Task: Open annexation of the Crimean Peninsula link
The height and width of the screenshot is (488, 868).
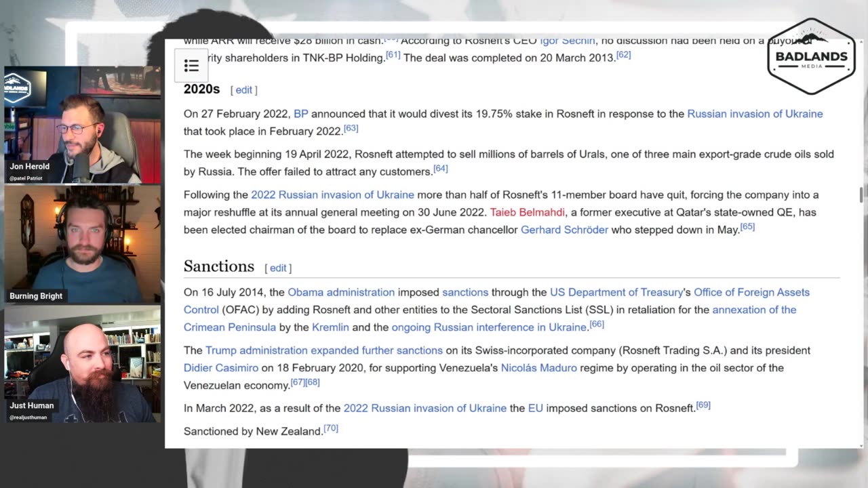Action: [x=754, y=310]
